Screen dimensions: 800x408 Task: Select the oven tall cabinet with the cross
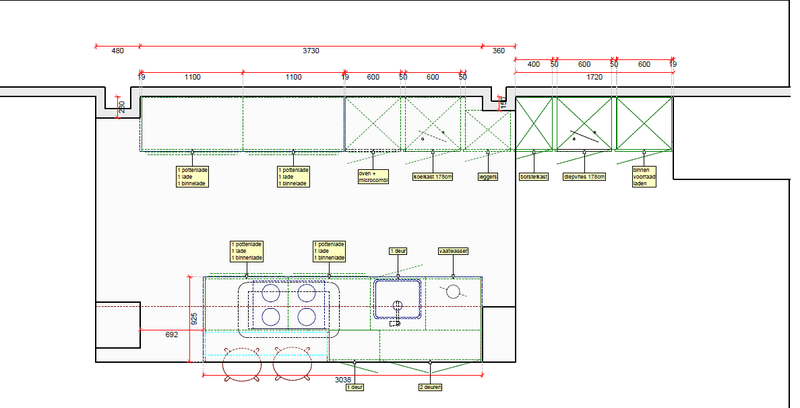tap(373, 124)
